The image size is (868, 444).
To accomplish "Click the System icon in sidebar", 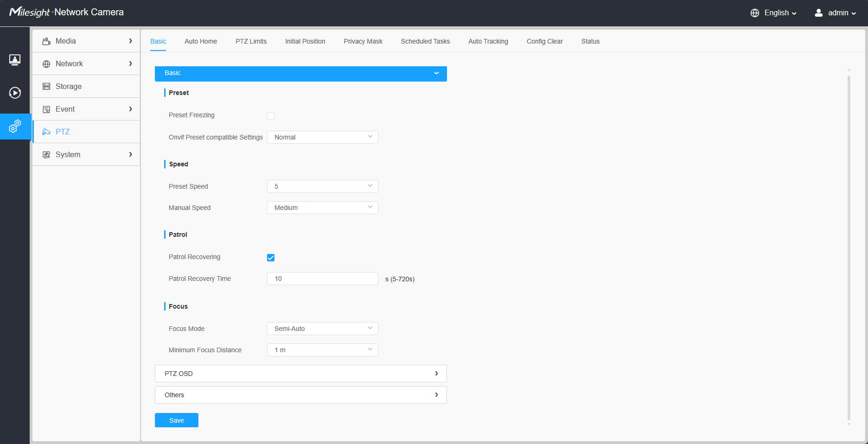I will click(x=46, y=155).
